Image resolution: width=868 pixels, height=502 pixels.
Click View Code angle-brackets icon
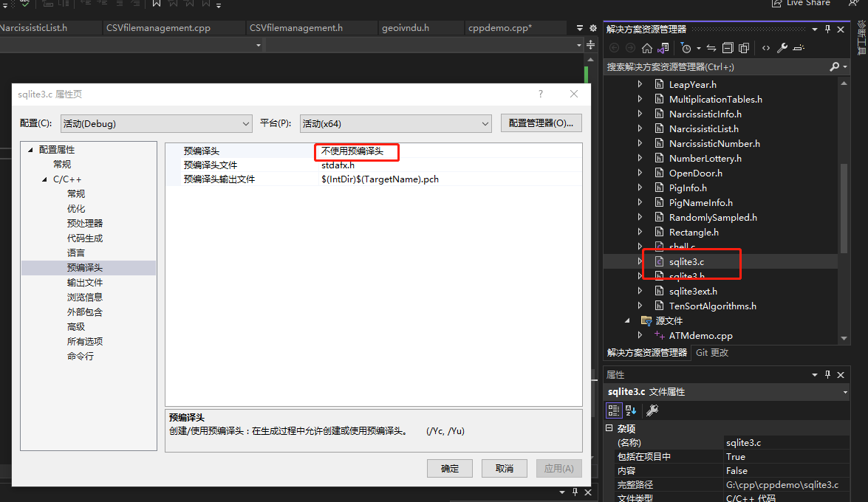click(x=765, y=48)
